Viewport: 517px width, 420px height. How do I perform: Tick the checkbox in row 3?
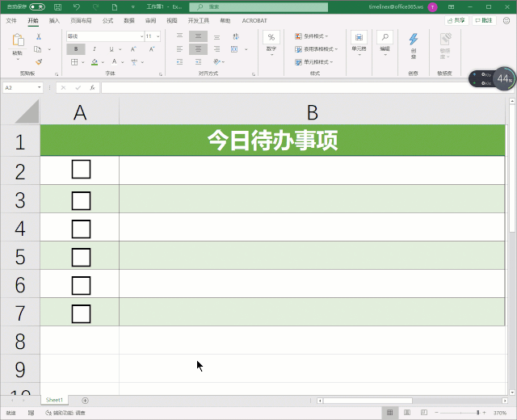click(x=81, y=200)
